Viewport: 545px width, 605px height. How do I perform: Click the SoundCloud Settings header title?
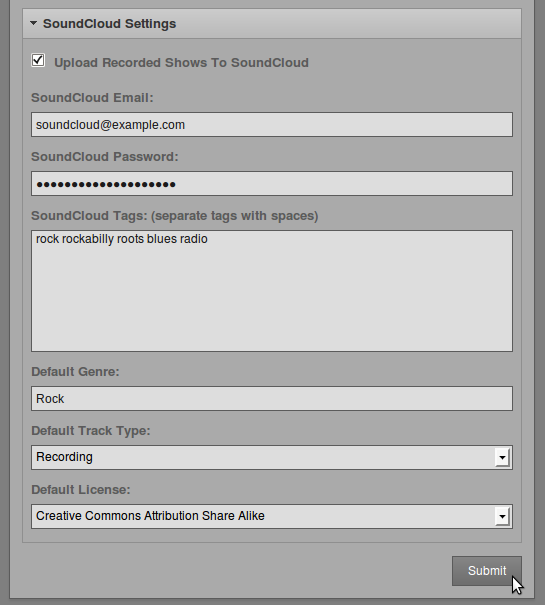[x=109, y=24]
